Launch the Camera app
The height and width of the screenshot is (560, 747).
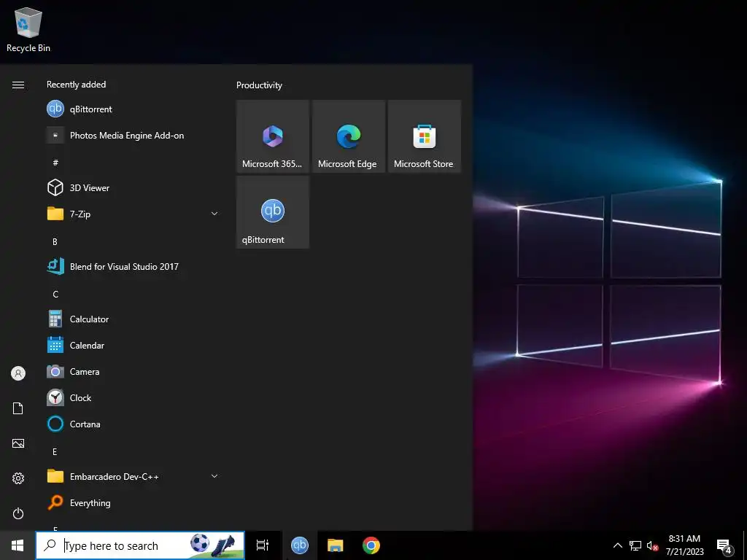point(133,371)
